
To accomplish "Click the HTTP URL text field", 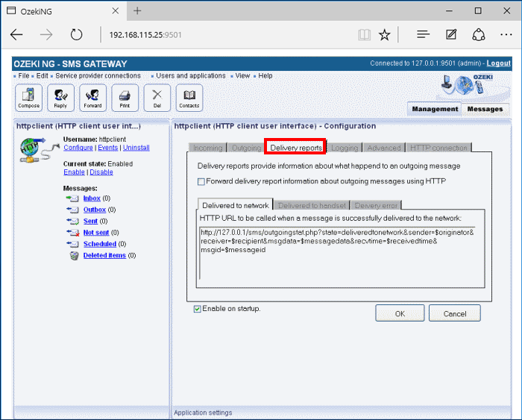I will (339, 254).
